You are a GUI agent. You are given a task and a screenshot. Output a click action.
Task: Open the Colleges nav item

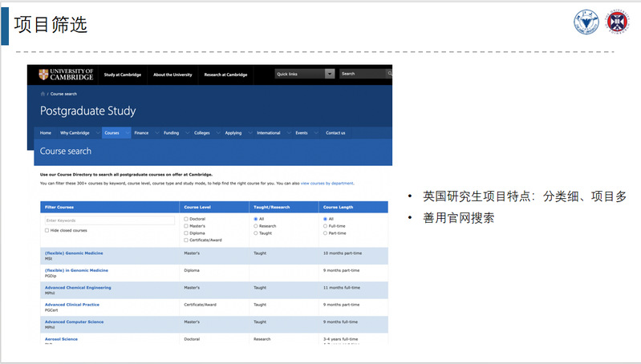coord(201,133)
